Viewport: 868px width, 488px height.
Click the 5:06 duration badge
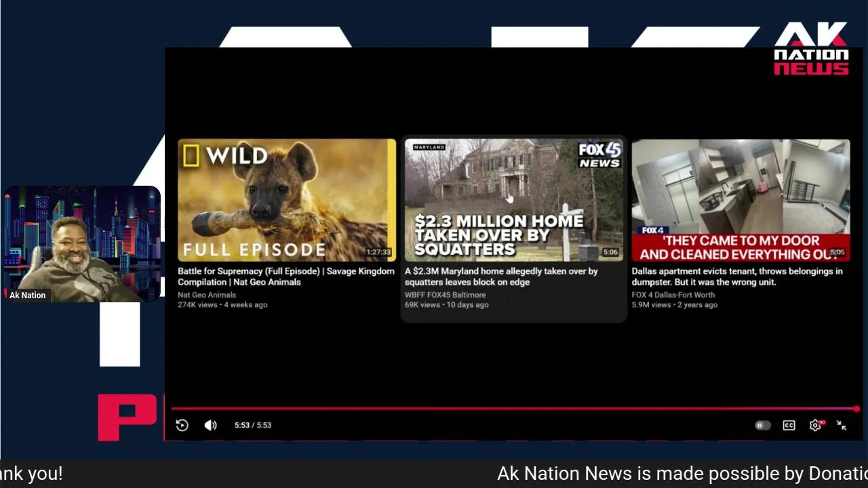[611, 252]
